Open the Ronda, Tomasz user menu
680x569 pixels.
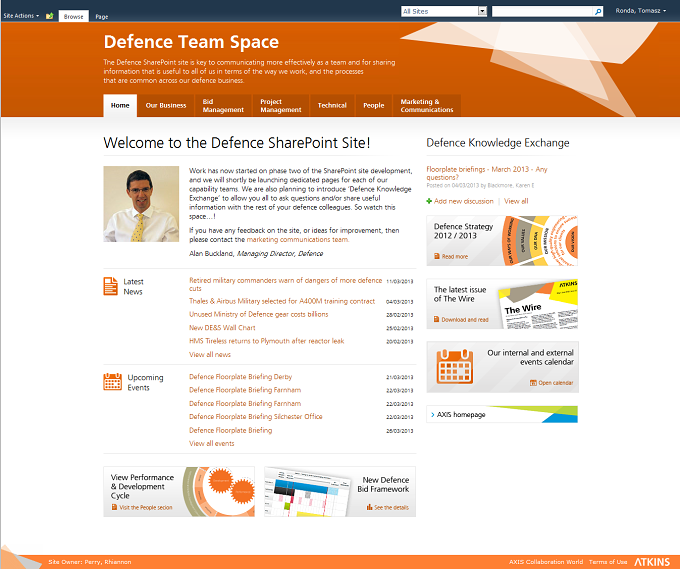click(641, 11)
